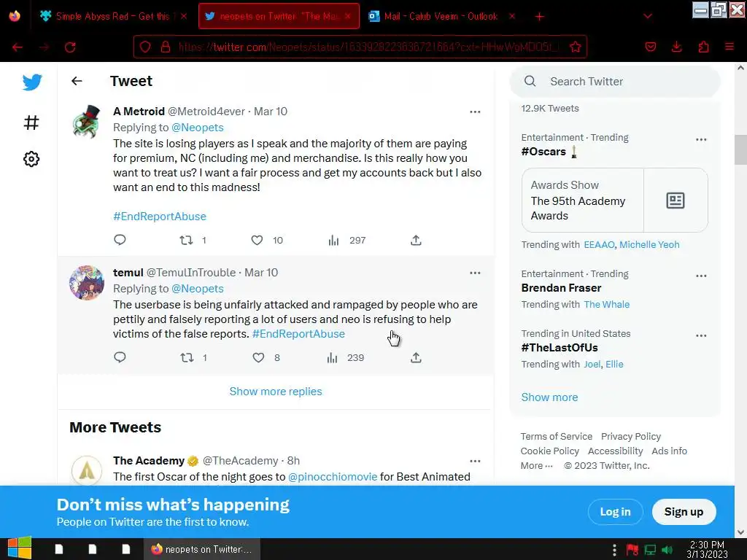The height and width of the screenshot is (560, 747).
Task: Open the Firefox hamburger menu
Action: (x=729, y=47)
